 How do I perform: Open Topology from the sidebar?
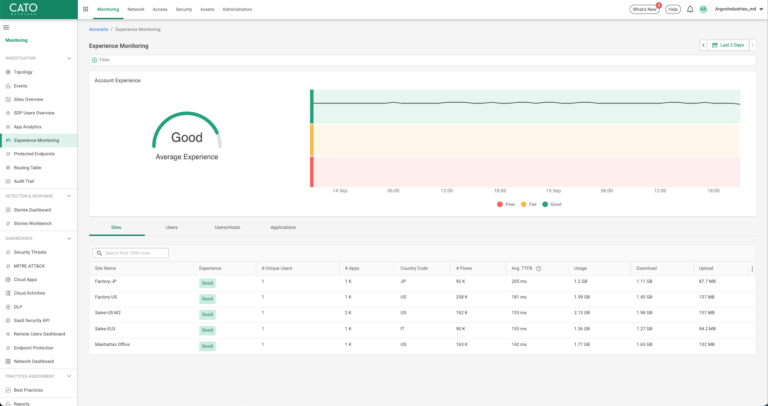22,72
